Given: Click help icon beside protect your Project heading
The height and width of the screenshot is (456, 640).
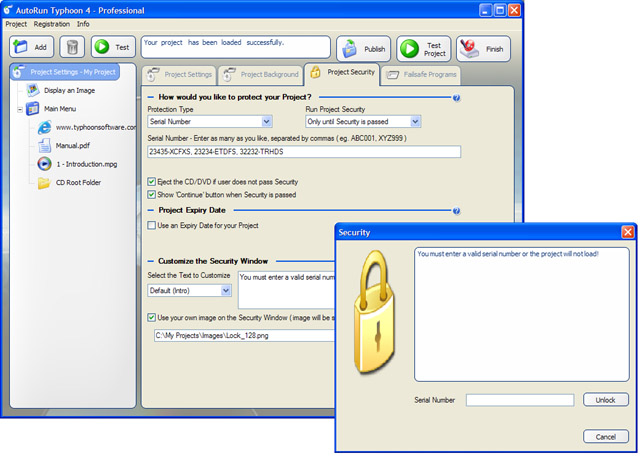Looking at the screenshot, I should click(x=456, y=98).
